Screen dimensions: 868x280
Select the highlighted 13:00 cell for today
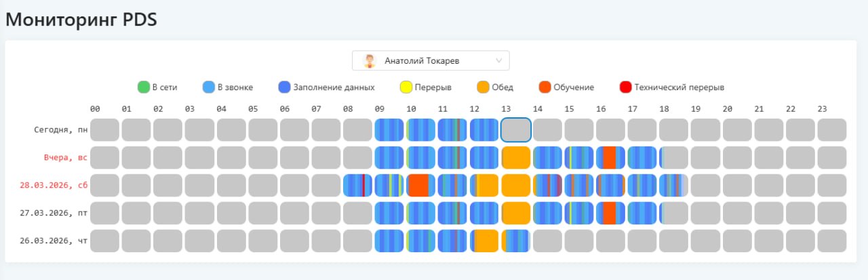(515, 129)
